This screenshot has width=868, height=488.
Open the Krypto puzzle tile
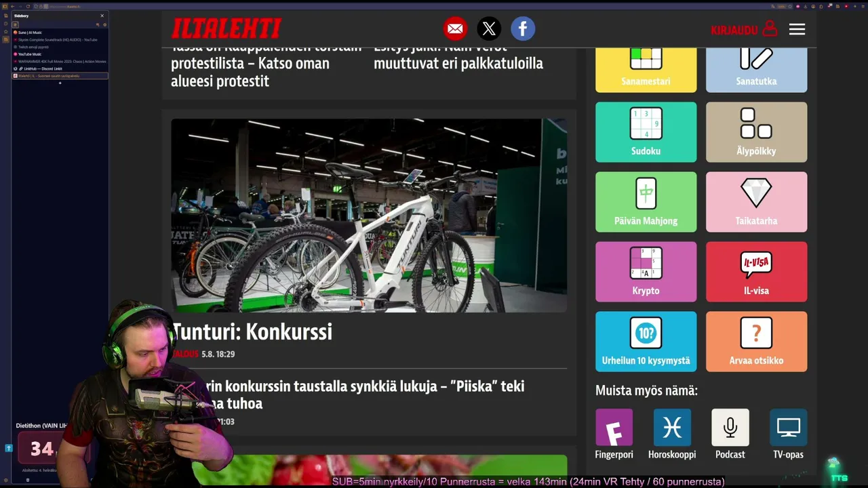click(646, 272)
